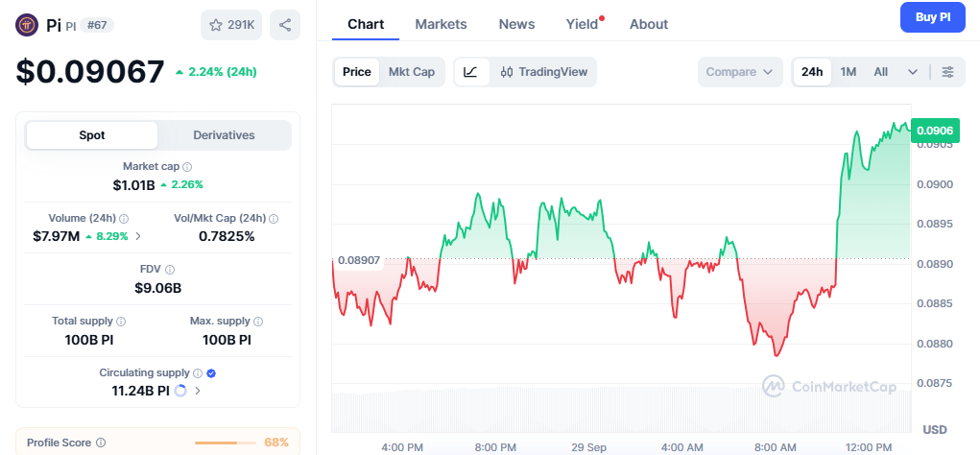Click the Pi coin logo icon
Viewport: 980px width, 455px height.
point(27,25)
